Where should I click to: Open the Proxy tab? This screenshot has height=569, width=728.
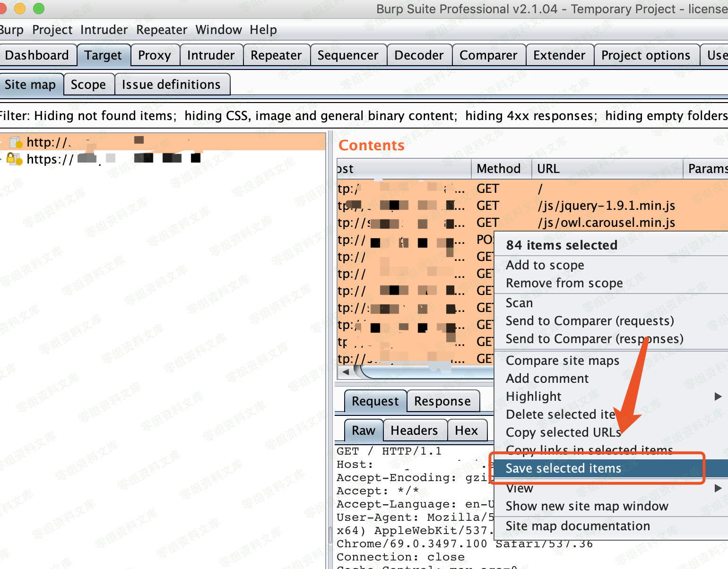(x=154, y=55)
